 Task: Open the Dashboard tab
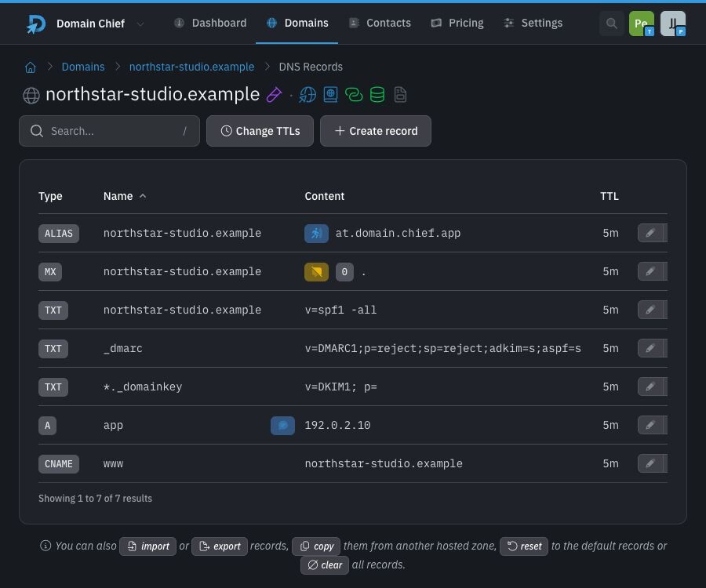click(x=210, y=23)
